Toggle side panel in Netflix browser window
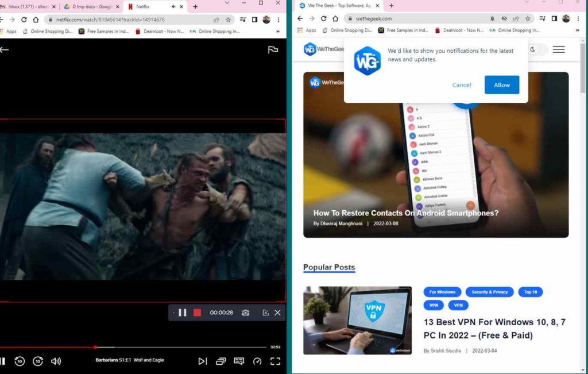 (254, 20)
